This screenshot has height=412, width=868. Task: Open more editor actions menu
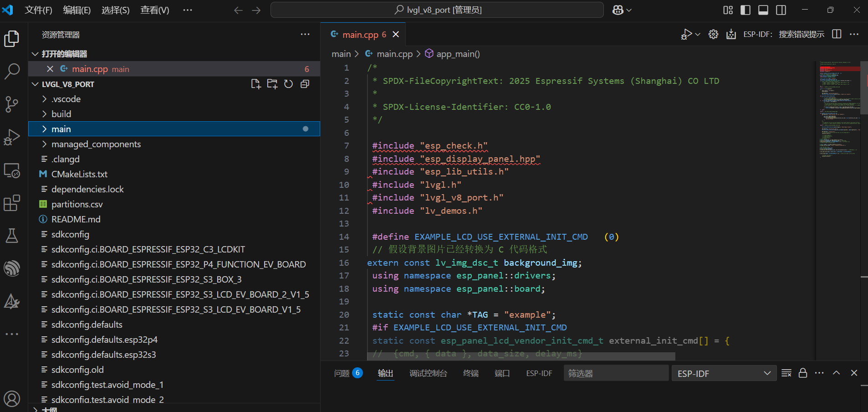tap(854, 34)
